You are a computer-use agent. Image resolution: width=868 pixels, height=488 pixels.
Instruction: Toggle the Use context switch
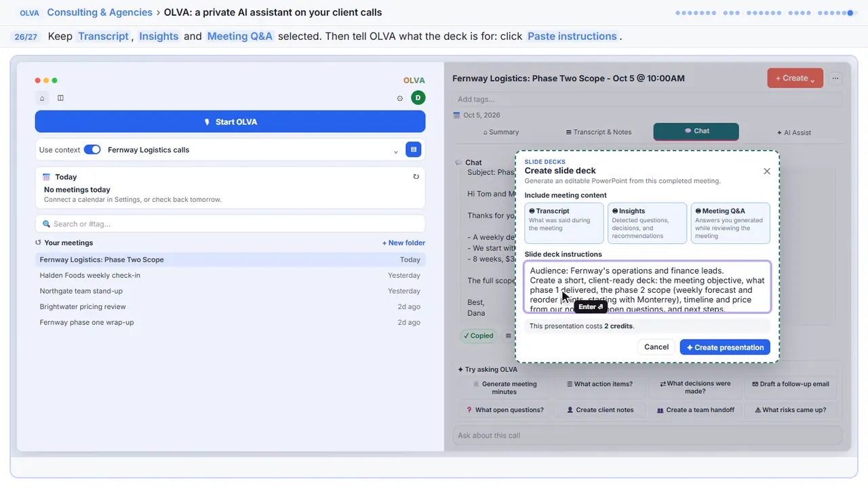click(x=92, y=150)
